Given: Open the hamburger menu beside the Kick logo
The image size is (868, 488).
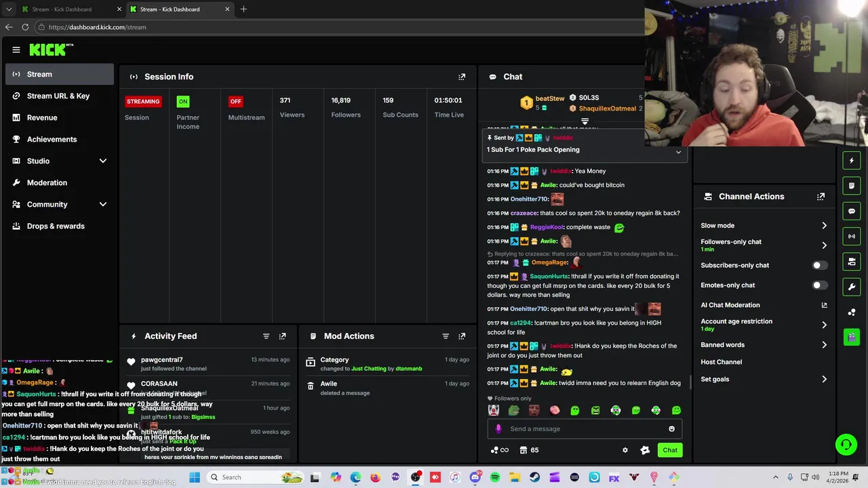Looking at the screenshot, I should pos(16,49).
